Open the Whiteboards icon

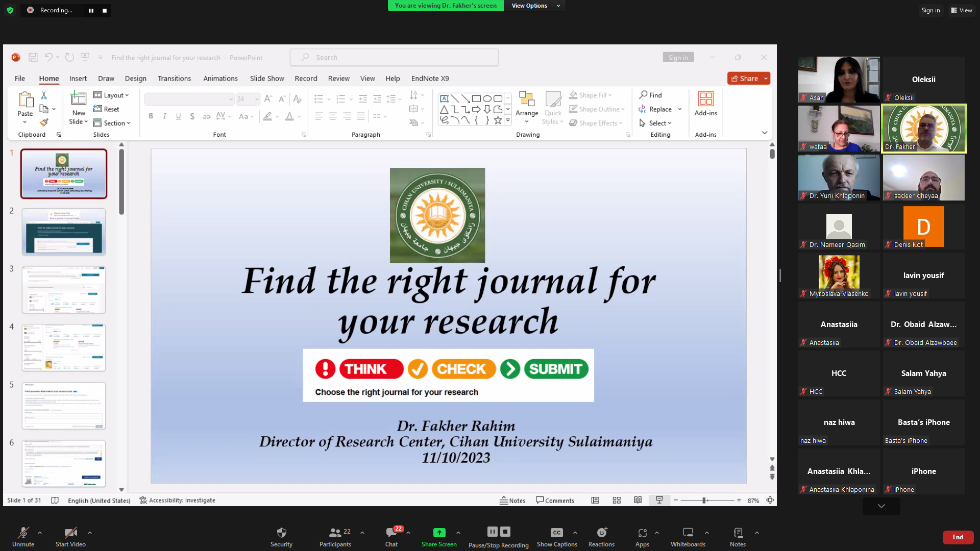(688, 532)
